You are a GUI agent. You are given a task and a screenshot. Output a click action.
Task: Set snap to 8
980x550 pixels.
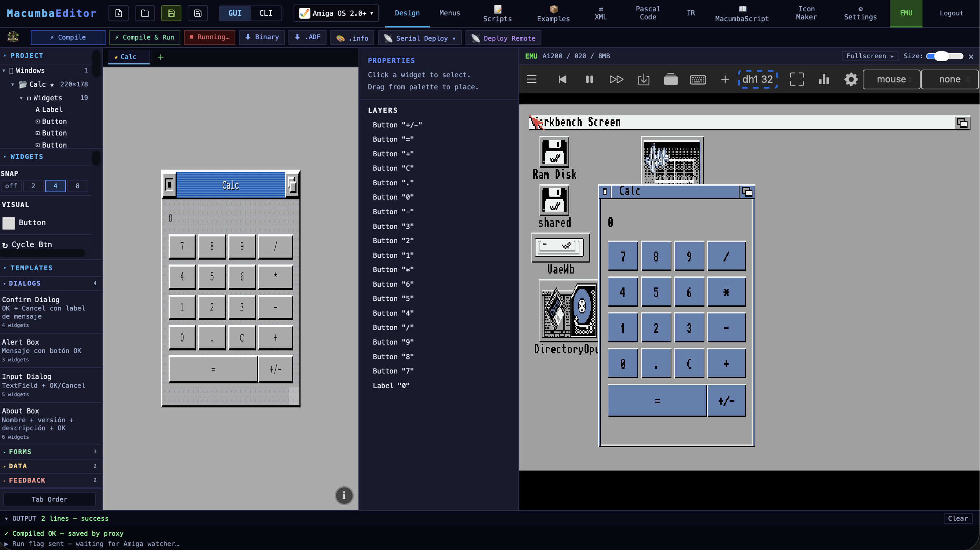[x=78, y=186]
